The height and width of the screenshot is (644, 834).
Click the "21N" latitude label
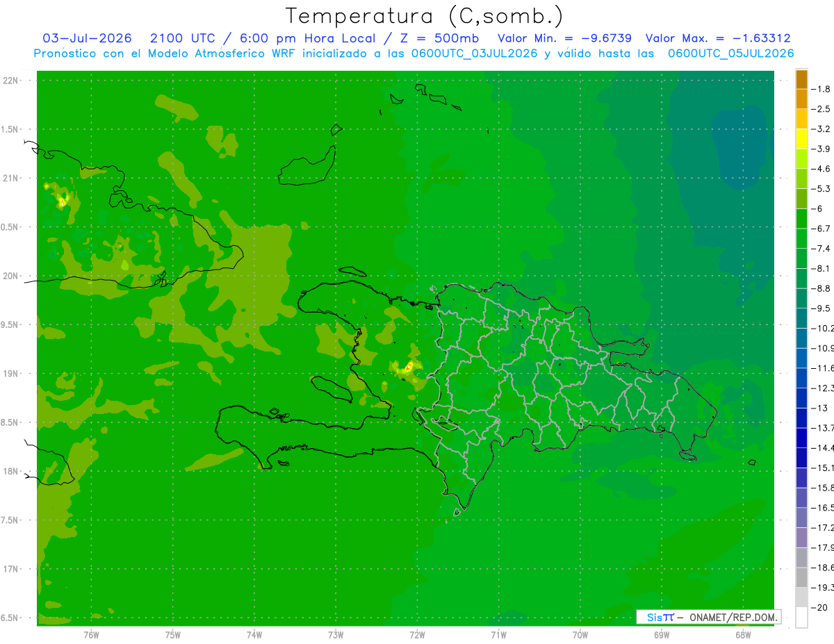pyautogui.click(x=11, y=178)
